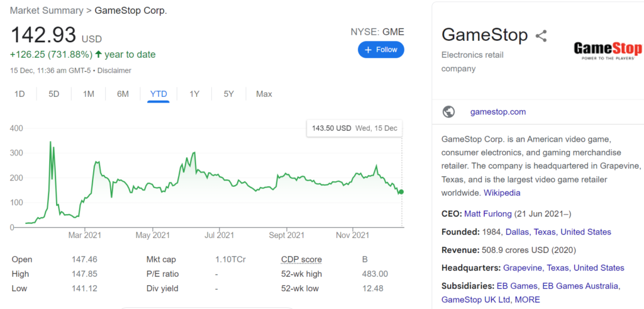Open the Disclaimer link
The height and width of the screenshot is (309, 644).
pos(114,70)
